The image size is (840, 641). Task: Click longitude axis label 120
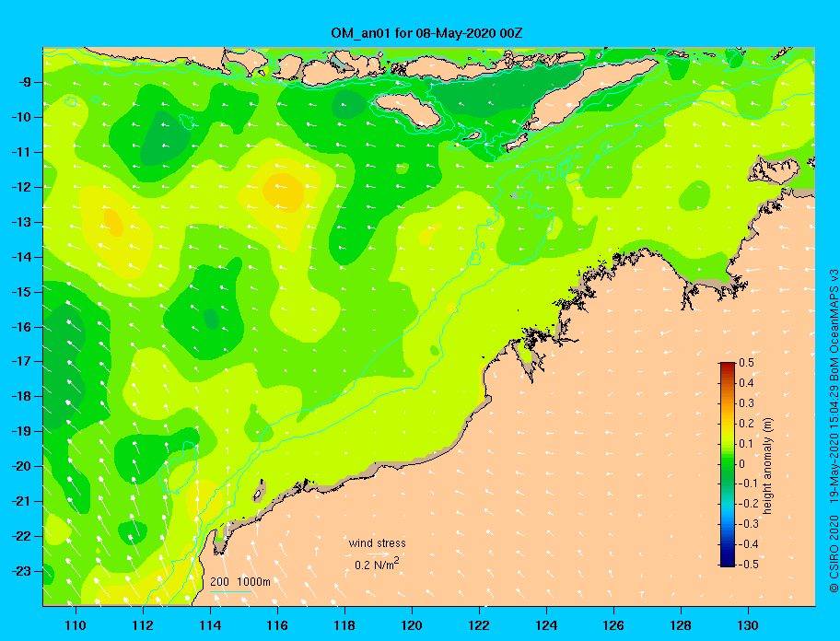(x=412, y=625)
